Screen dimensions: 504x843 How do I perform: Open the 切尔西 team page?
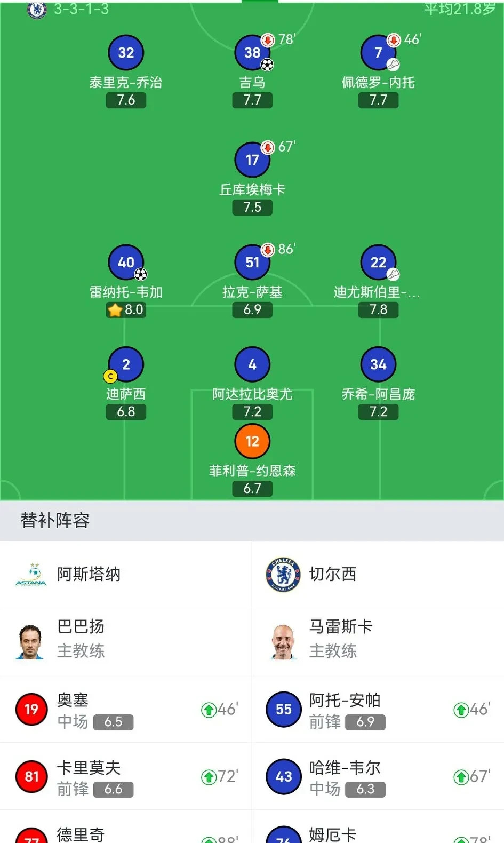[x=332, y=575]
